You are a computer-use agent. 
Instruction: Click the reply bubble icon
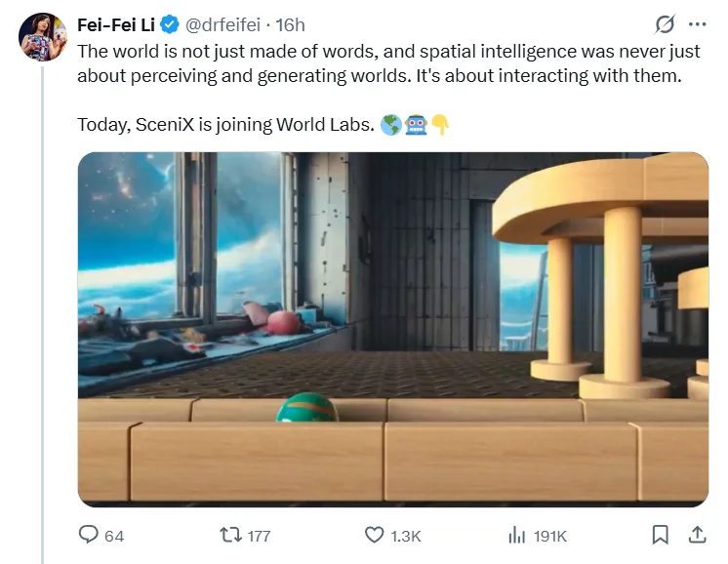coord(88,535)
